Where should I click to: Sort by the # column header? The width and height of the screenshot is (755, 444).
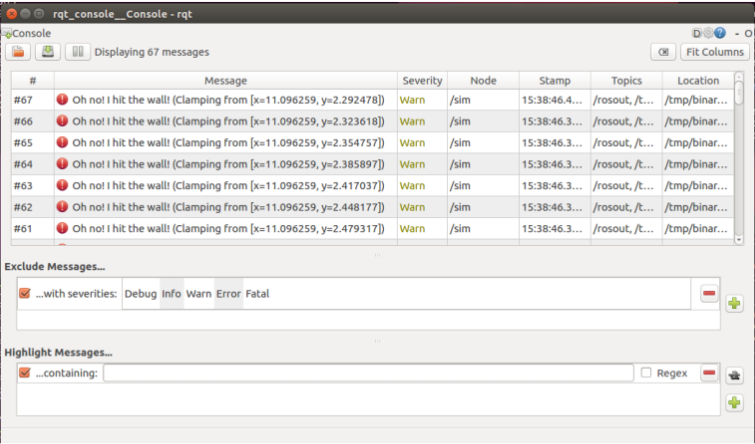(33, 80)
